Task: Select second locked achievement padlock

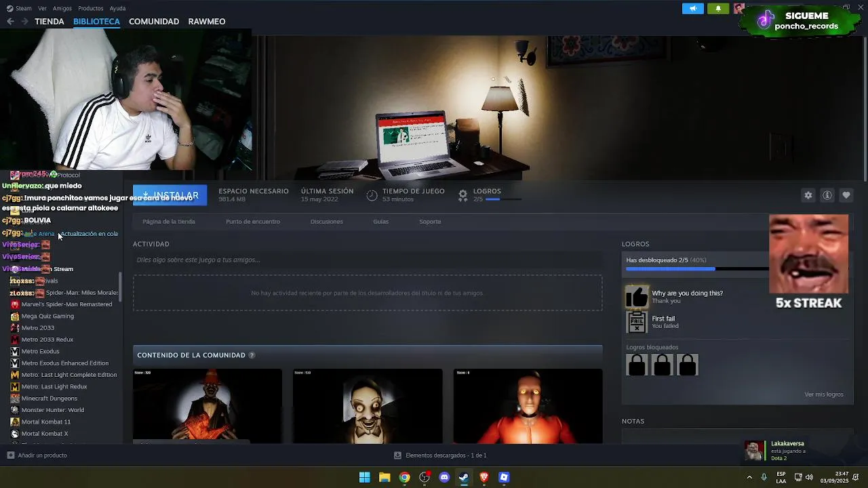Action: 662,365
